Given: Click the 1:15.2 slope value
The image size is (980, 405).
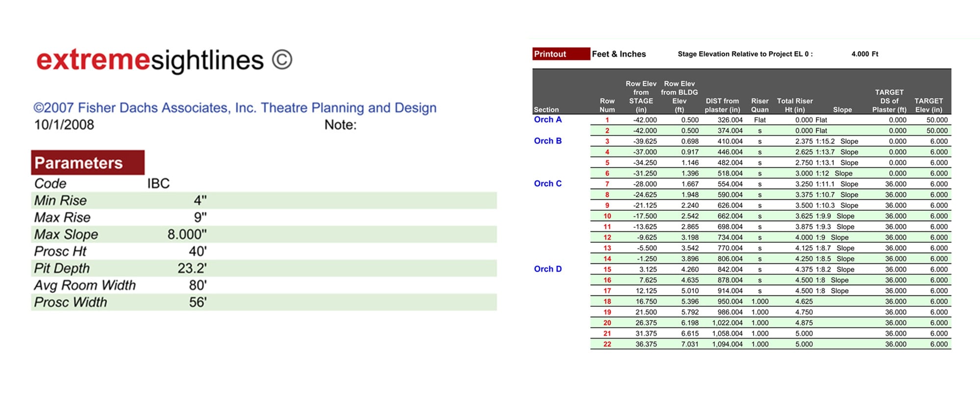Looking at the screenshot, I should 825,141.
